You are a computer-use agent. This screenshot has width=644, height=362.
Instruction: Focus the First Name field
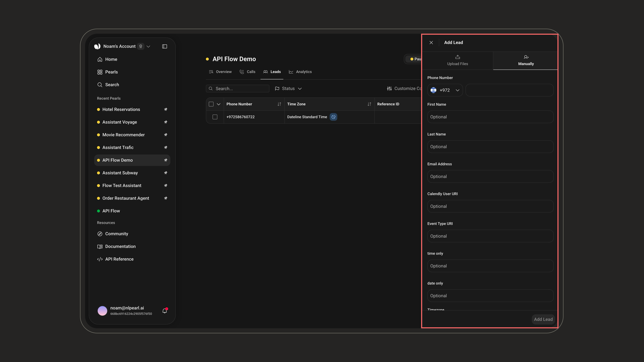(x=491, y=117)
